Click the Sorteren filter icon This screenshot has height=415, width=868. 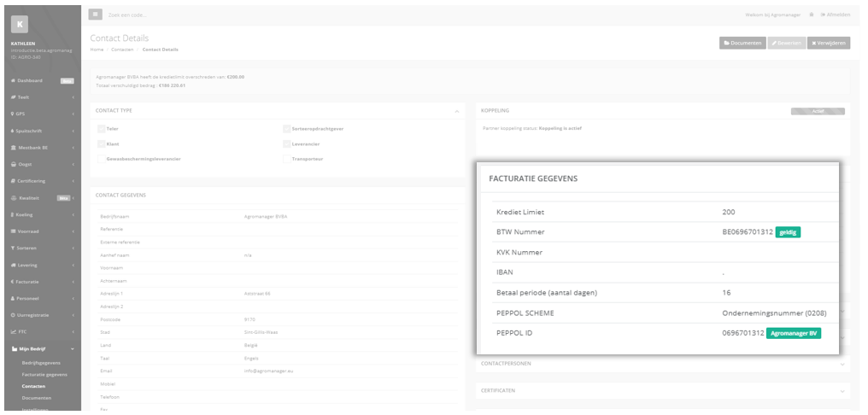[x=13, y=248]
